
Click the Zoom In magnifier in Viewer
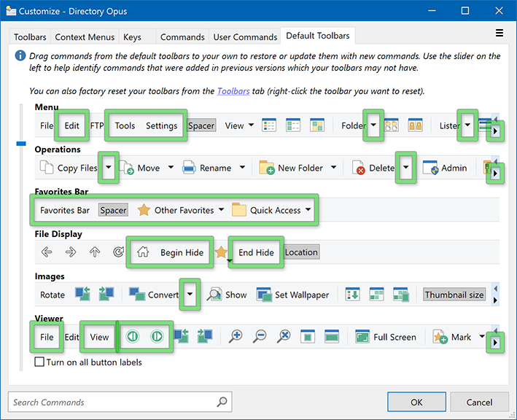click(x=236, y=337)
